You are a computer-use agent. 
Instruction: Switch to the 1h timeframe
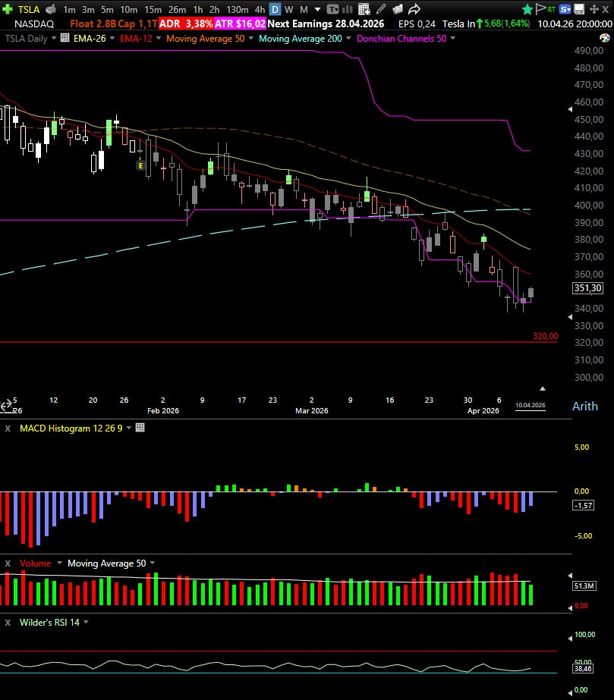tap(198, 9)
